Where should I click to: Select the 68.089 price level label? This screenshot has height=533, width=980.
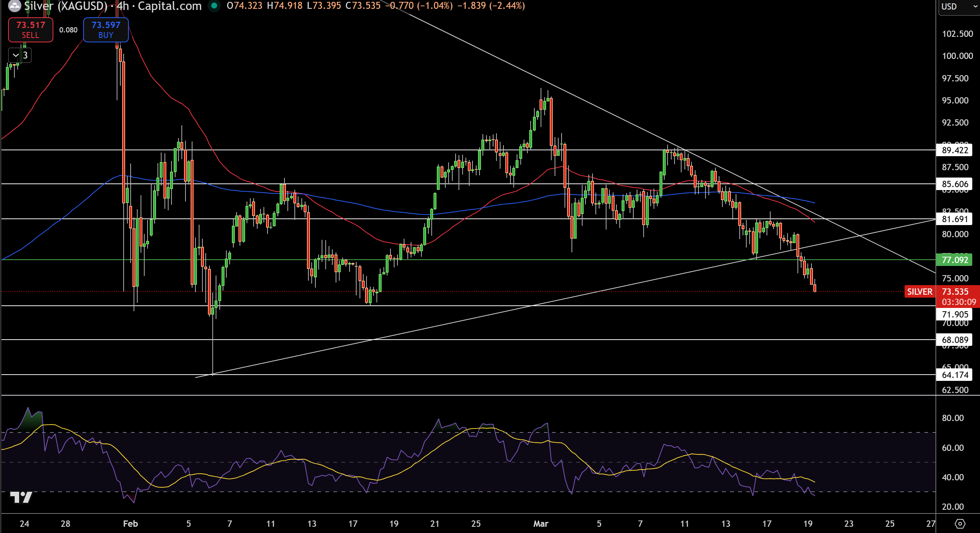click(x=954, y=340)
